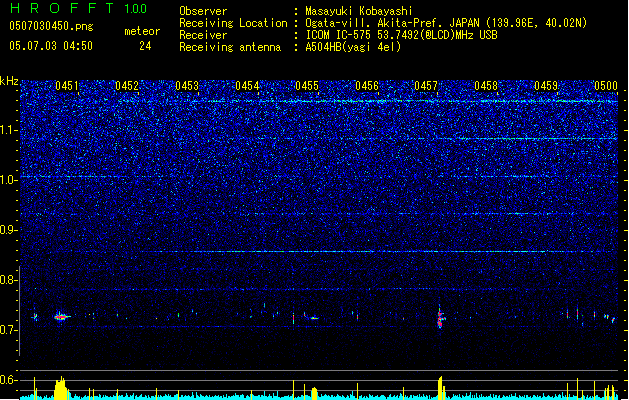Click the 0.9 kHz axis label
This screenshot has width=629, height=400.
[9, 230]
